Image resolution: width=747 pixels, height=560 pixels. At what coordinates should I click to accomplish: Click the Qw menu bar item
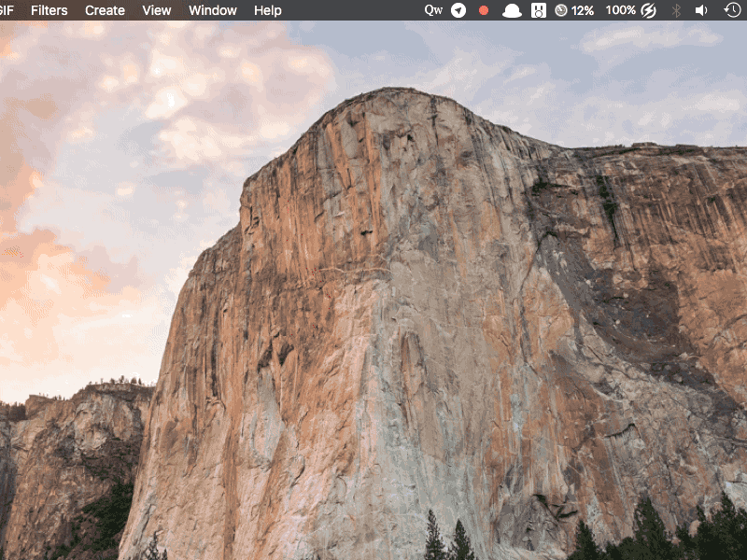(x=433, y=10)
